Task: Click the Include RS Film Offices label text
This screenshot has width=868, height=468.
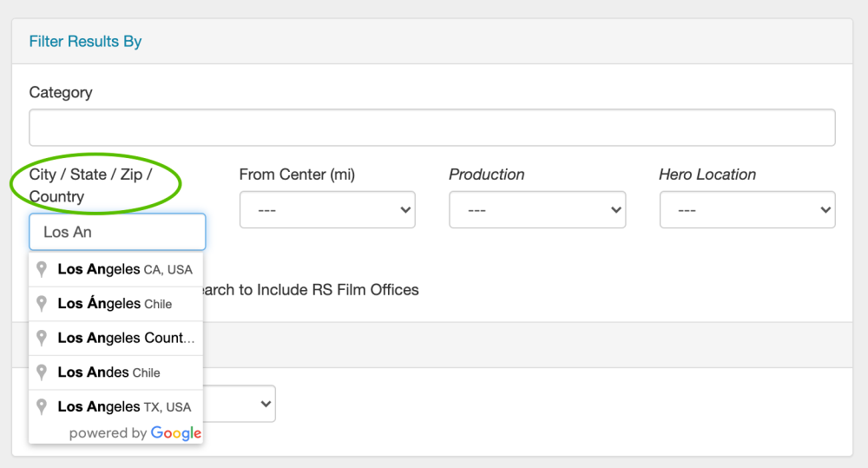Action: (x=312, y=289)
